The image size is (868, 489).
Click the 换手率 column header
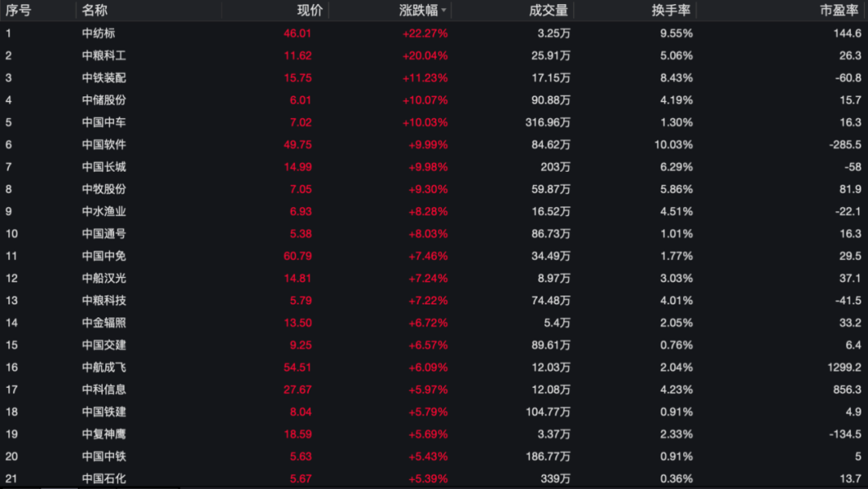672,10
